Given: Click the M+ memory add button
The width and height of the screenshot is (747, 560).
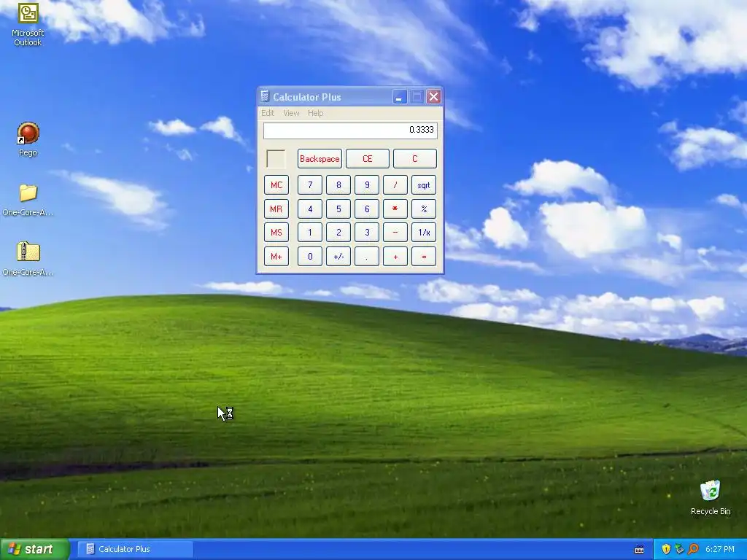Looking at the screenshot, I should click(x=276, y=256).
